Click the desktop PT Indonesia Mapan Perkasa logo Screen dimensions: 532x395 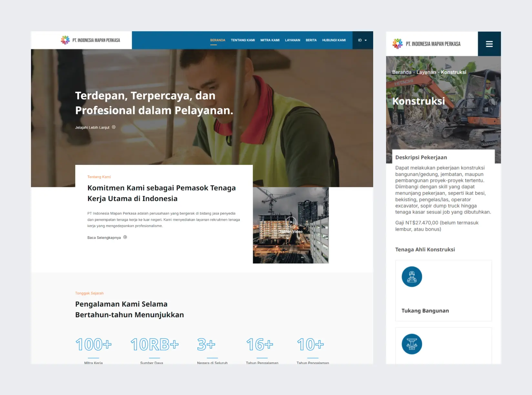(90, 40)
